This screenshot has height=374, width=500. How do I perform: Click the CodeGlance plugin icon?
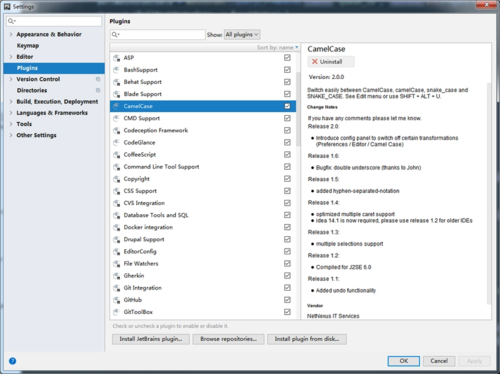pos(116,143)
